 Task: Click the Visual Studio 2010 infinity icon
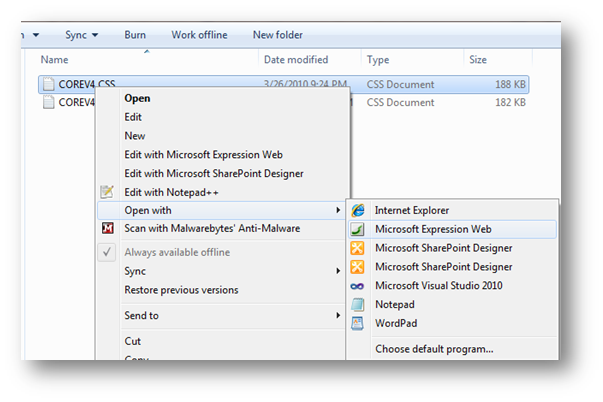coord(357,286)
